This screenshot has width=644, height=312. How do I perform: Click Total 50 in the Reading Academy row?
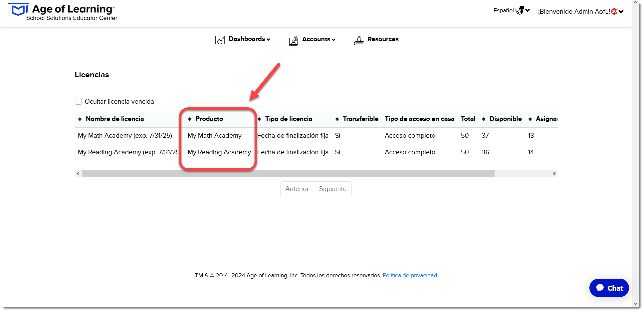[x=465, y=152]
